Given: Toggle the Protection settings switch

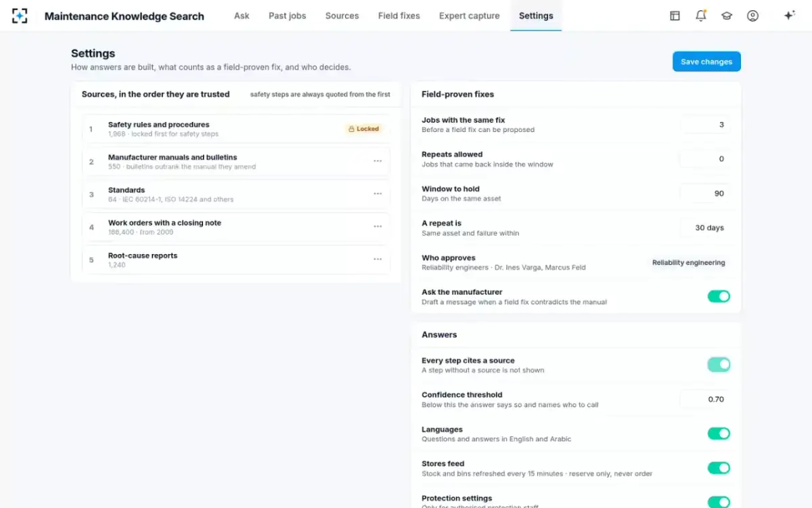Looking at the screenshot, I should click(719, 502).
